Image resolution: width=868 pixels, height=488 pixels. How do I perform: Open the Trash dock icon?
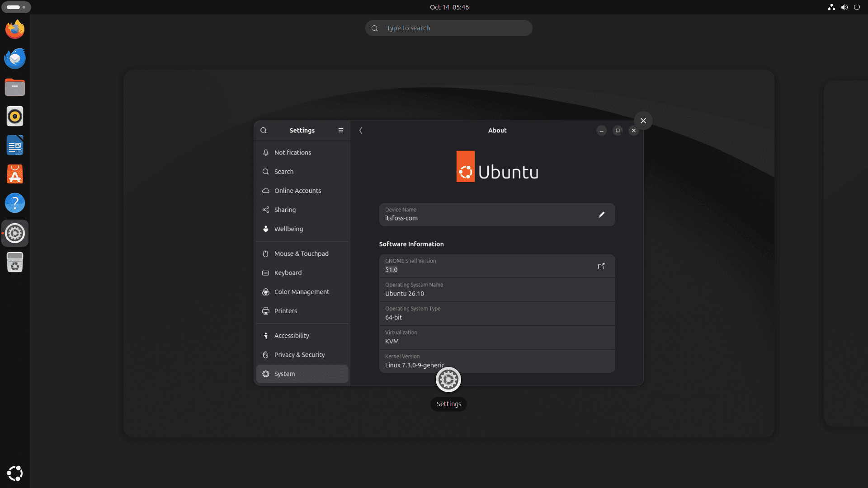[x=15, y=262]
